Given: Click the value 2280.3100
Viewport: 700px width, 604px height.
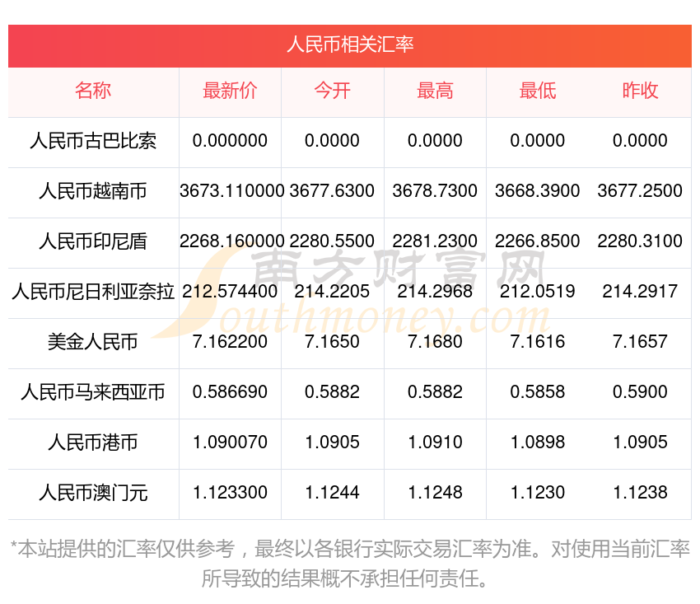Looking at the screenshot, I should pos(640,241).
